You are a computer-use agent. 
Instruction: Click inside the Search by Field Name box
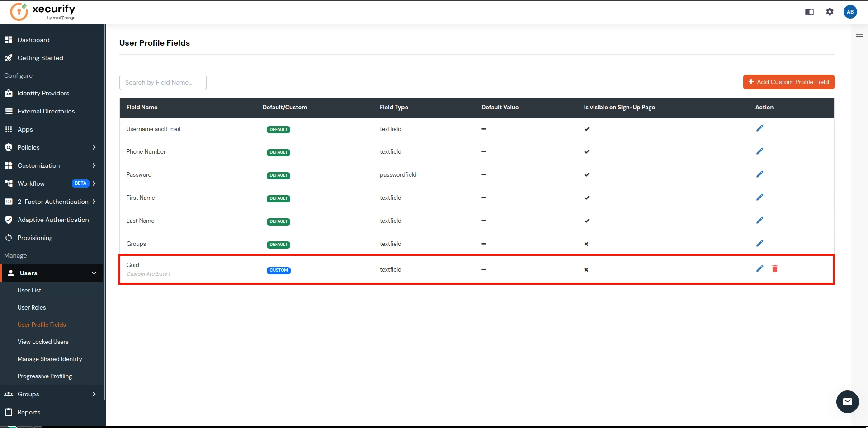pyautogui.click(x=163, y=82)
